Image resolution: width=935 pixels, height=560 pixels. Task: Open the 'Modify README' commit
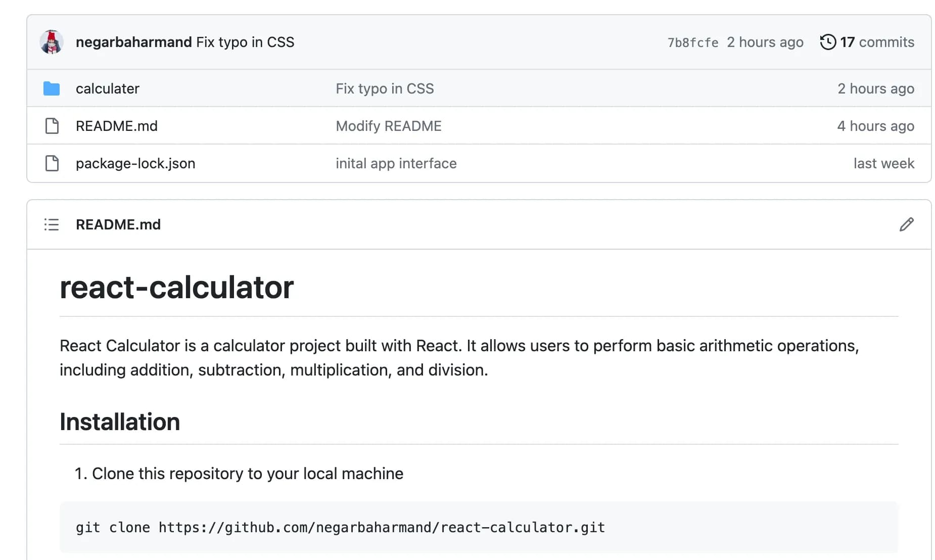click(x=389, y=125)
